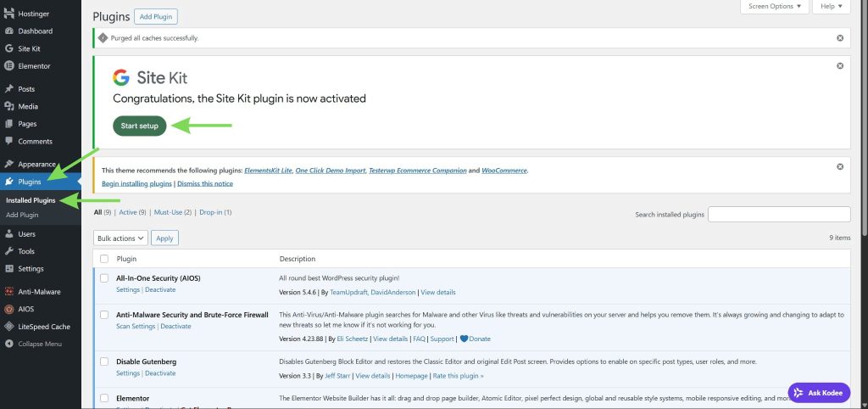Click the Start setup button
This screenshot has height=409, width=868.
(x=140, y=126)
